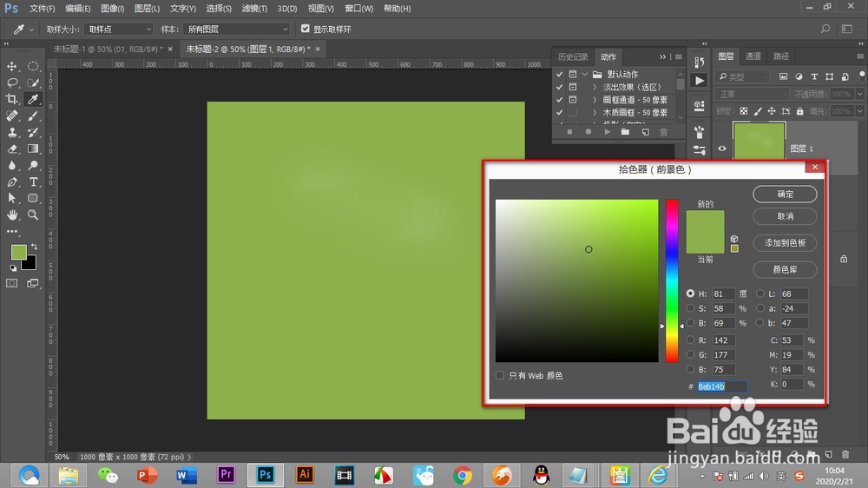Open the layer blend mode dropdown

[x=753, y=94]
